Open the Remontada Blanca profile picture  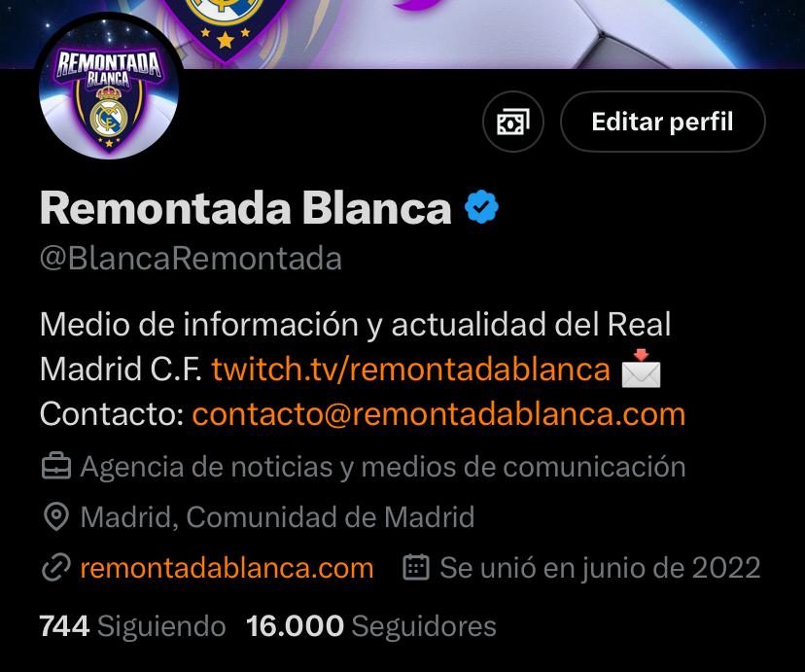pos(109,89)
